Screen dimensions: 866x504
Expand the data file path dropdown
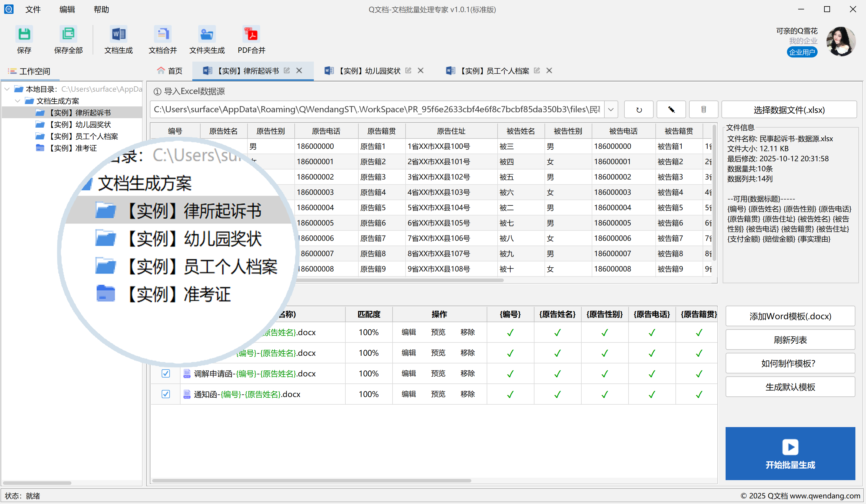pyautogui.click(x=611, y=110)
